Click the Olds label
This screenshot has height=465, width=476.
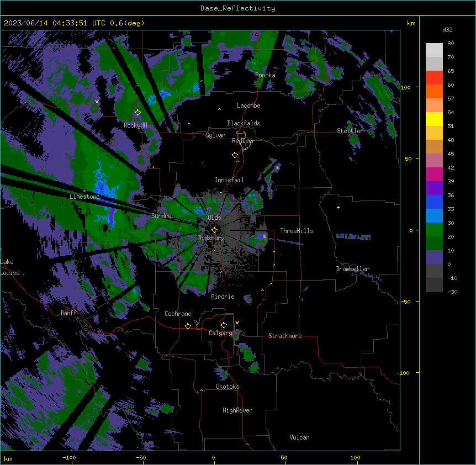point(214,218)
